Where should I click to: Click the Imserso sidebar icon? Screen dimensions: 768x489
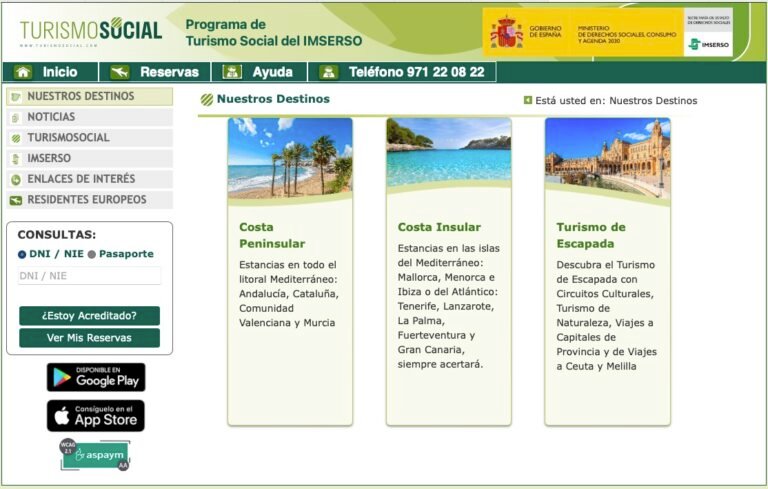point(16,159)
